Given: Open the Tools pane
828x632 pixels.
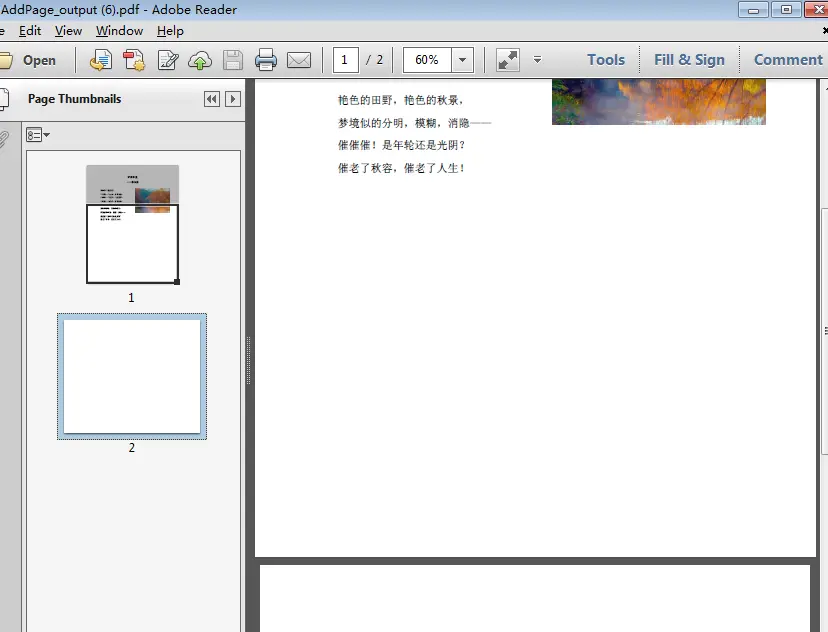Looking at the screenshot, I should click(x=606, y=60).
